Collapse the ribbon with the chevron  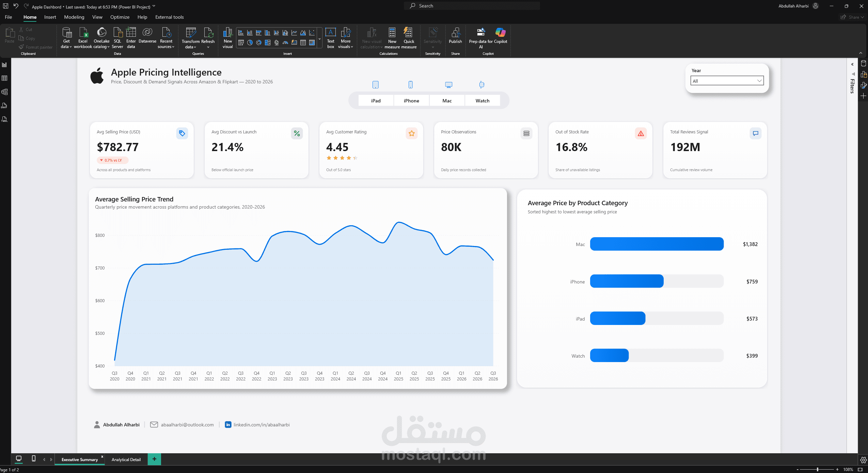(x=861, y=53)
